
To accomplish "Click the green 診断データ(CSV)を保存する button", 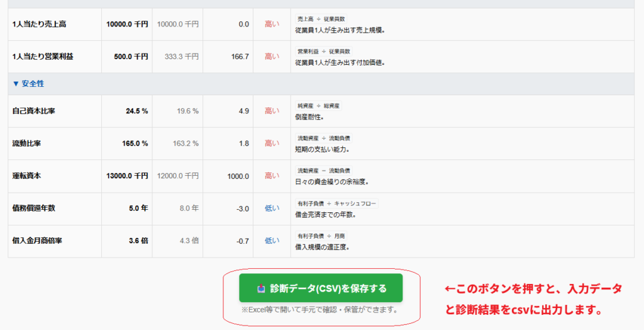I will click(x=321, y=288).
